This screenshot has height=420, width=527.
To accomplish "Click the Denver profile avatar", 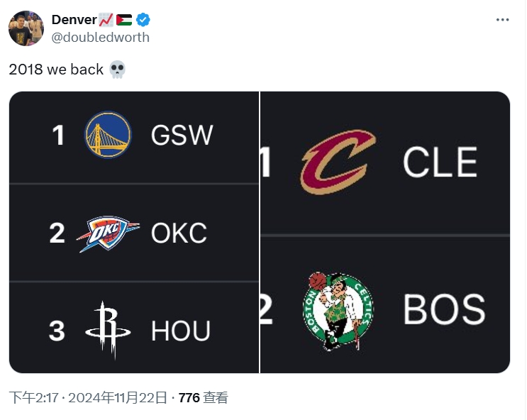I will pyautogui.click(x=26, y=28).
